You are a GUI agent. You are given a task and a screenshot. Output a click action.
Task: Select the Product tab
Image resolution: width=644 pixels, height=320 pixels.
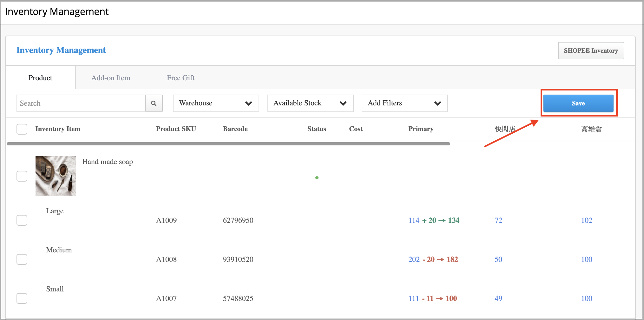point(40,78)
